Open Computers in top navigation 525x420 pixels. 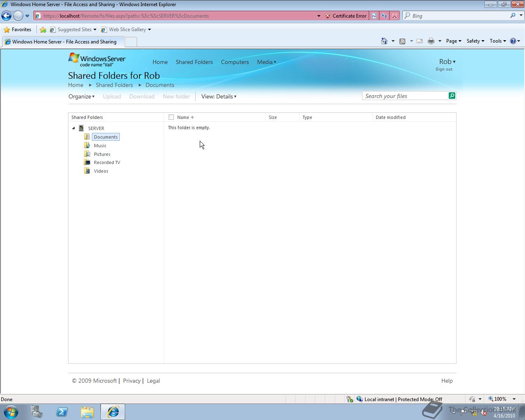click(235, 62)
